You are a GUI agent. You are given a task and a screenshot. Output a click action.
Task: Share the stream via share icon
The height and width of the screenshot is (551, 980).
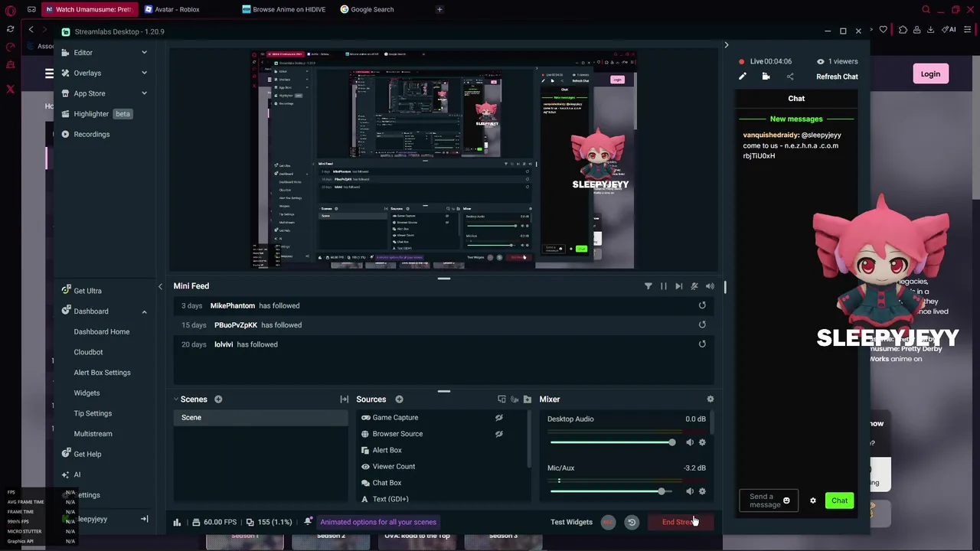790,77
